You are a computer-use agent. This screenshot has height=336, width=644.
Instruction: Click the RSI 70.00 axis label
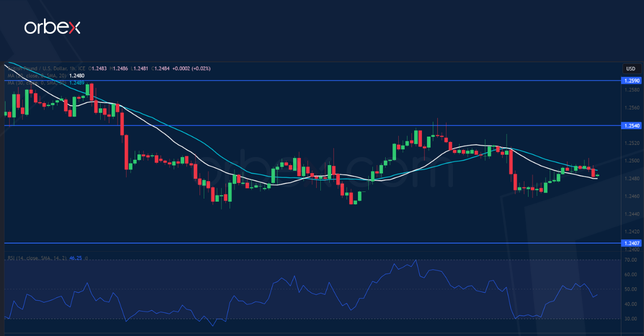click(631, 260)
